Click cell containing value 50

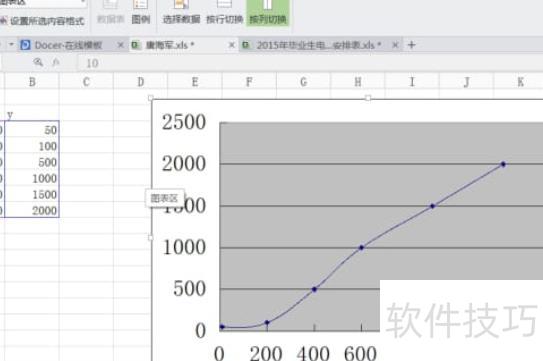32,130
